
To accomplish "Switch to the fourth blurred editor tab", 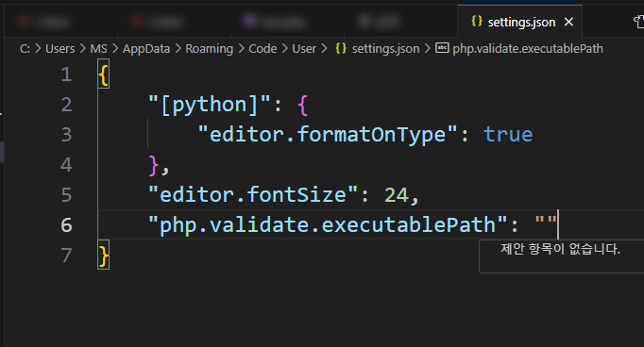I will [x=400, y=22].
